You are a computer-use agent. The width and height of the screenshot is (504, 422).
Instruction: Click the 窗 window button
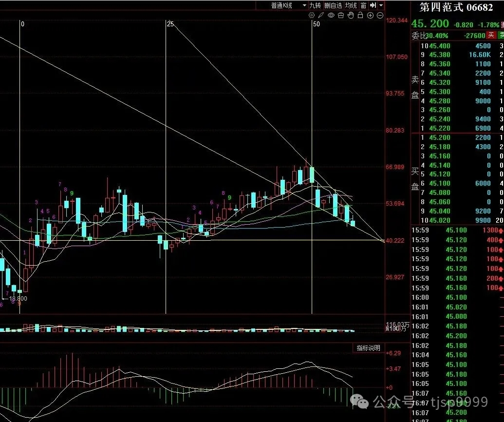[363, 5]
